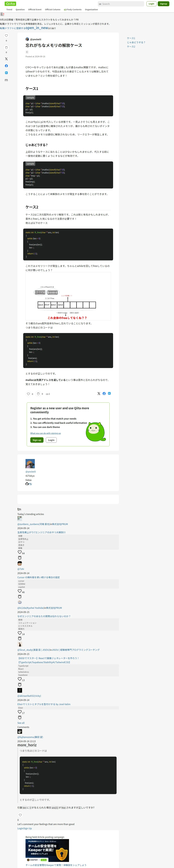This screenshot has width=174, height=868.
Task: Open fujitanozomu's comment options menu
Action: pyautogui.click(x=27, y=745)
